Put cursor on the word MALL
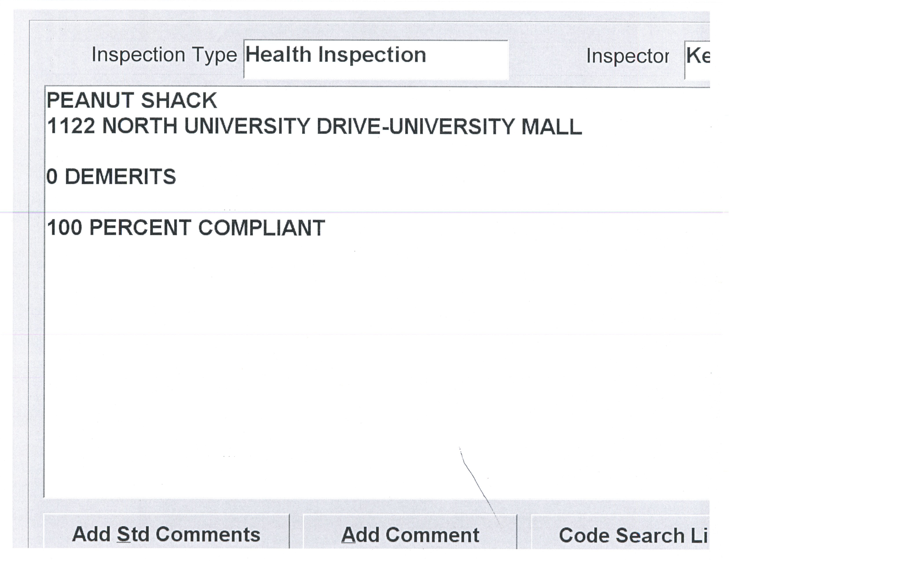924x561 pixels. (552, 126)
